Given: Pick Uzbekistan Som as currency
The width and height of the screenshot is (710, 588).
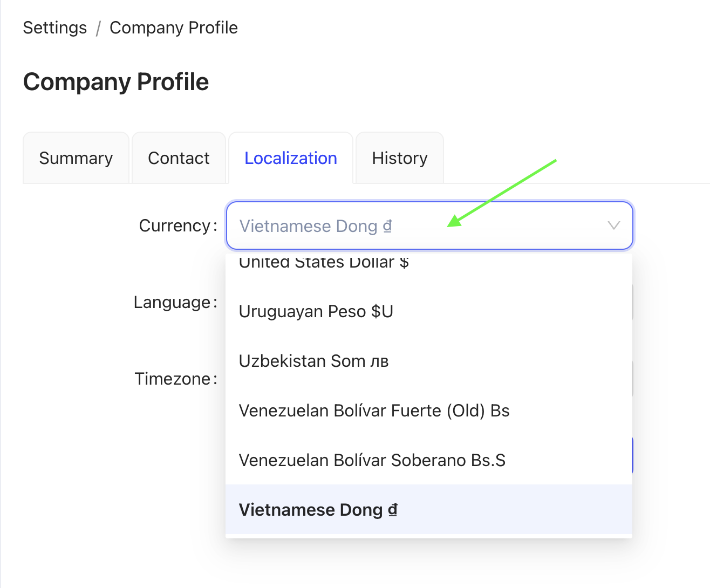Looking at the screenshot, I should point(314,361).
